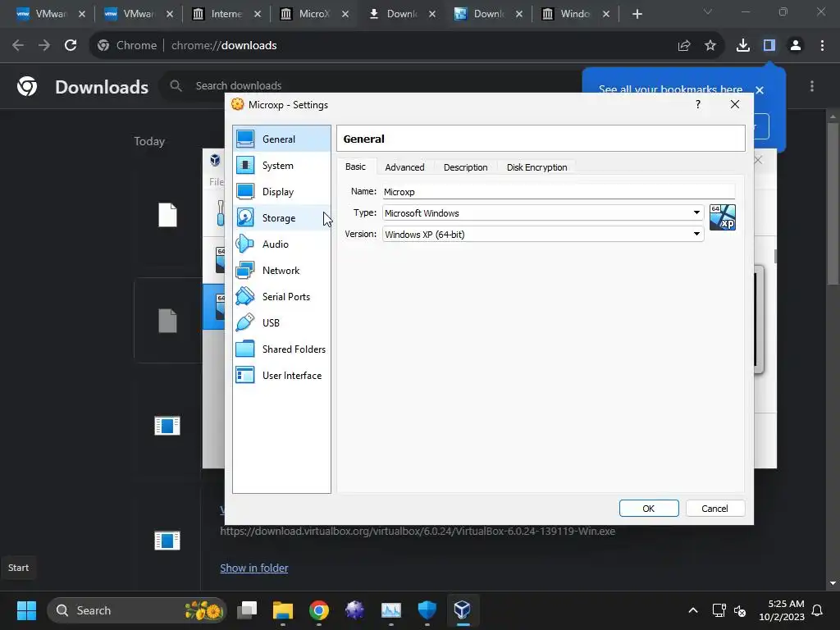This screenshot has width=840, height=630.
Task: Click the VirtualBox download URL link
Action: [418, 532]
